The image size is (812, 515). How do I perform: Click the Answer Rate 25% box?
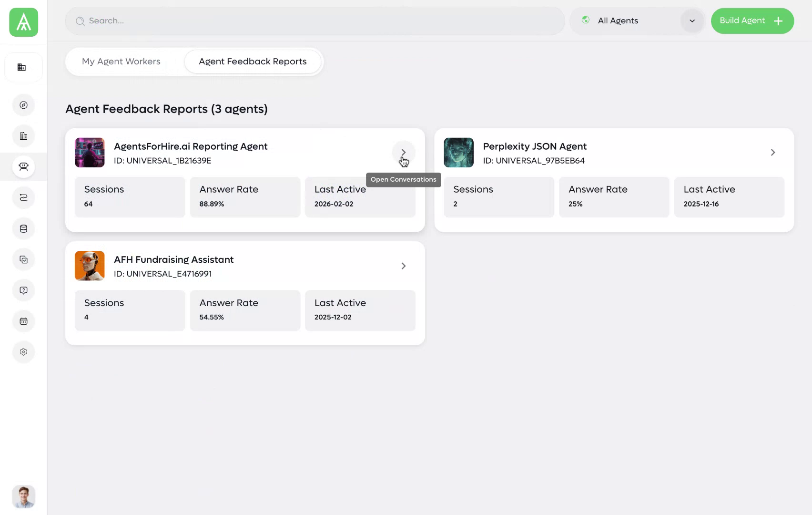coord(614,197)
